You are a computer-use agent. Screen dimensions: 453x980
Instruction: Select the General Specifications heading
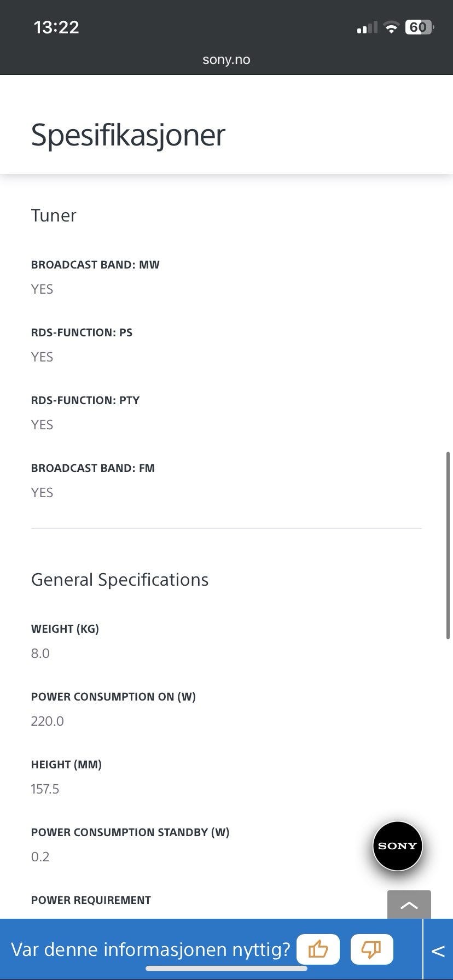(x=120, y=580)
